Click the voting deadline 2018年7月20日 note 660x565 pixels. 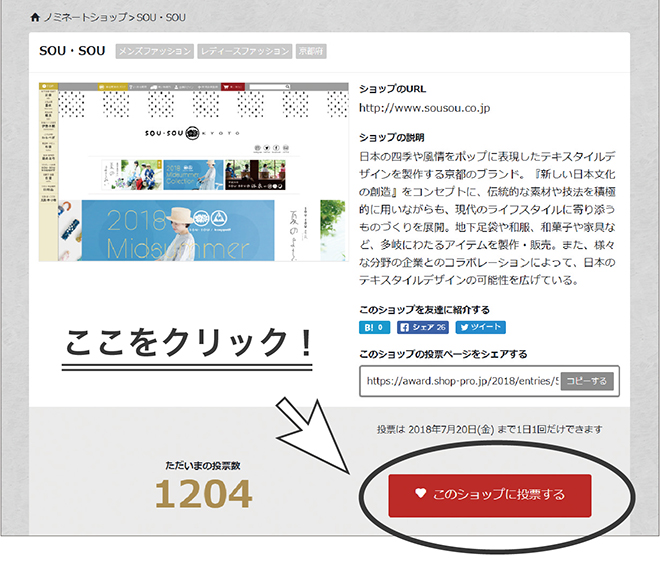[x=490, y=429]
